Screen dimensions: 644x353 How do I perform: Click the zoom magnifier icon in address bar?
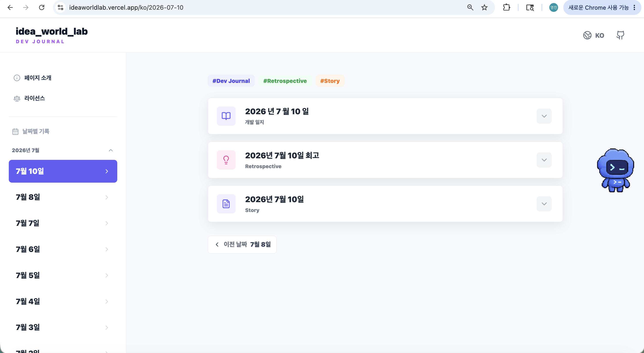click(470, 7)
